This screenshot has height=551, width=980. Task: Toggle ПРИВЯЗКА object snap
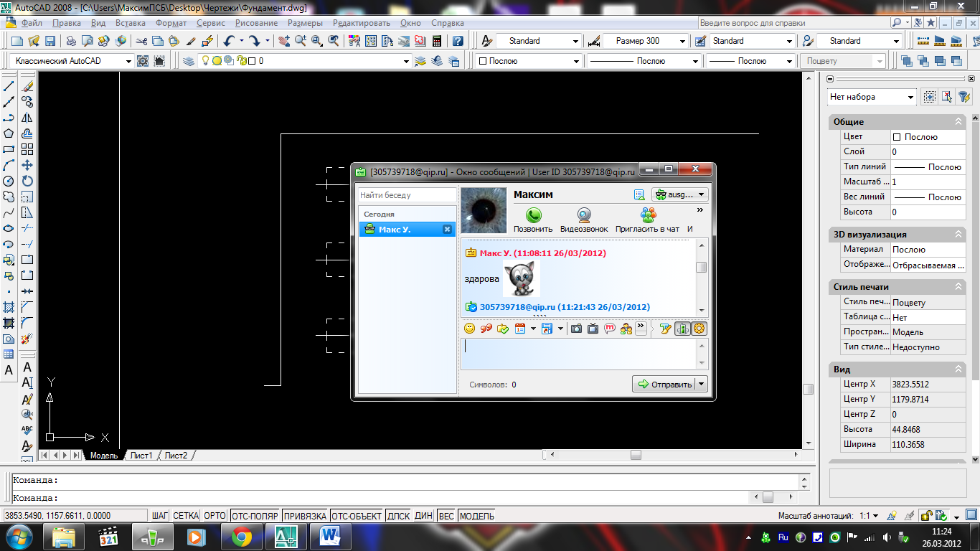(x=305, y=516)
